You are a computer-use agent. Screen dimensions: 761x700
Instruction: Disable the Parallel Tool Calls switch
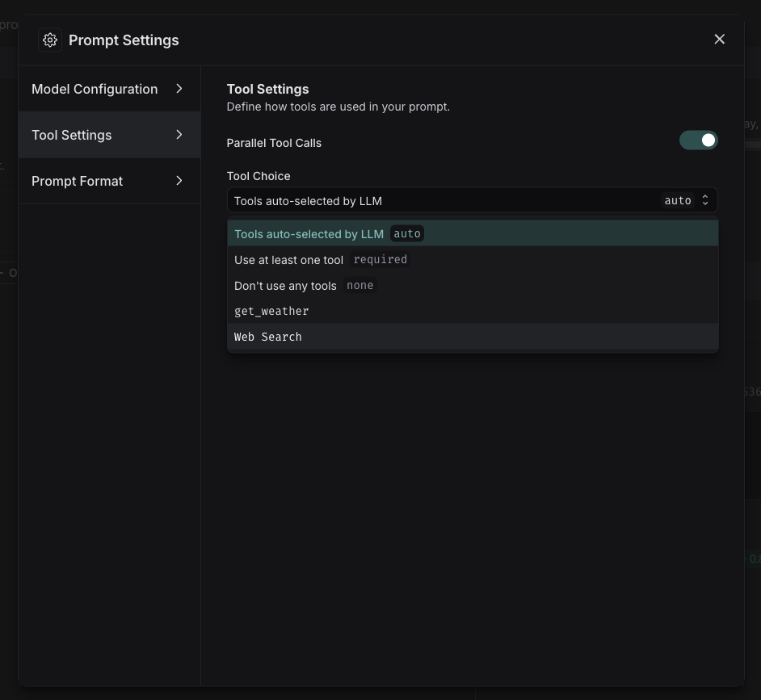(x=698, y=140)
